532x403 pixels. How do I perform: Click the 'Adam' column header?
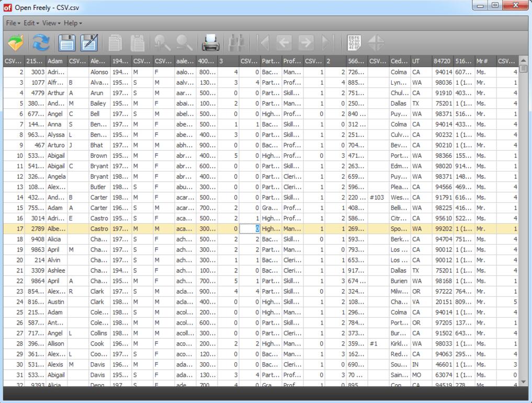click(x=56, y=61)
